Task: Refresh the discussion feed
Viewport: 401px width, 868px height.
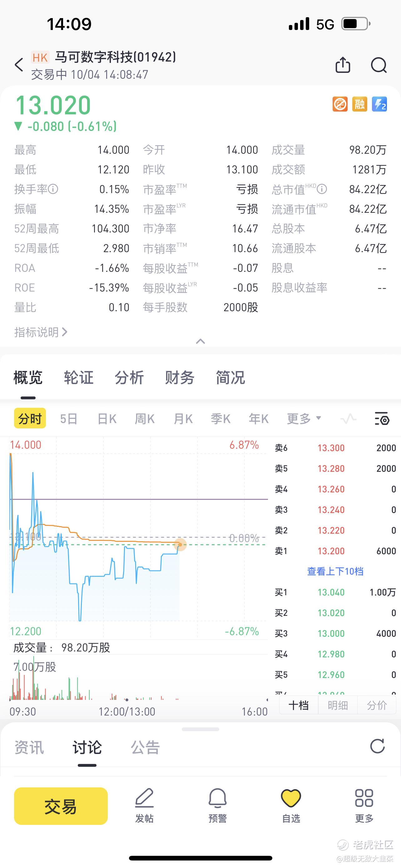Action: 378,746
